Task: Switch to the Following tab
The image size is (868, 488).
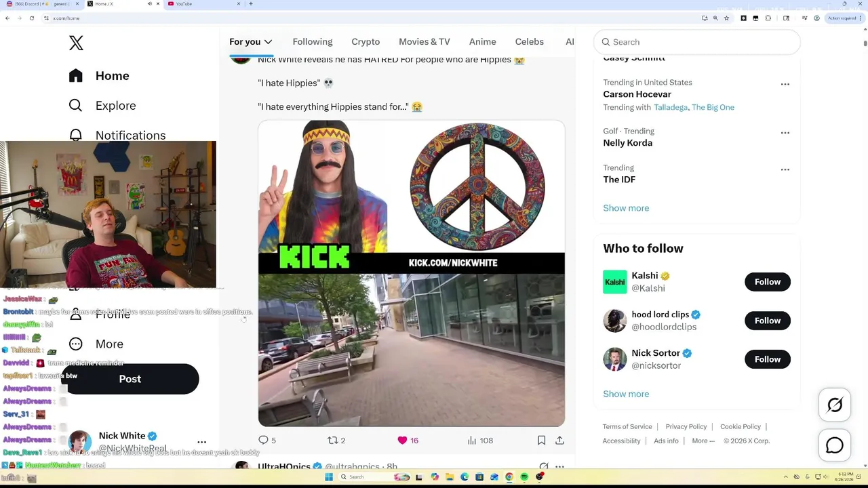Action: pos(313,42)
